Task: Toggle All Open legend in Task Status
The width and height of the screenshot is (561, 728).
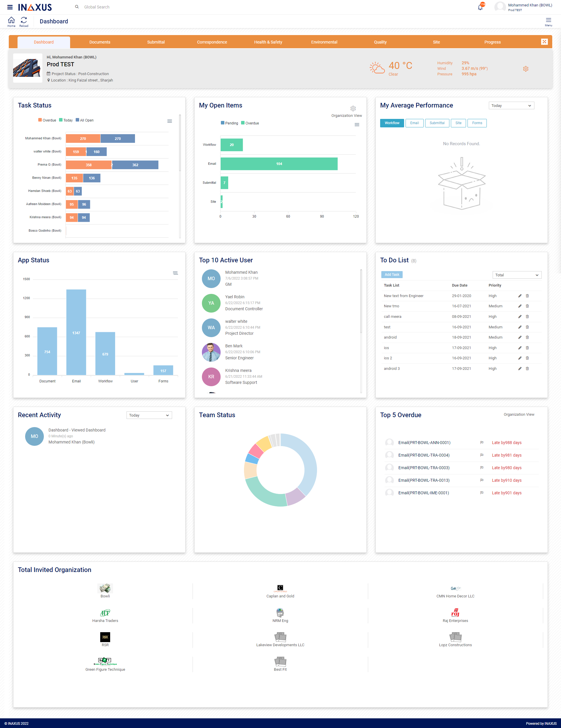Action: coord(85,120)
